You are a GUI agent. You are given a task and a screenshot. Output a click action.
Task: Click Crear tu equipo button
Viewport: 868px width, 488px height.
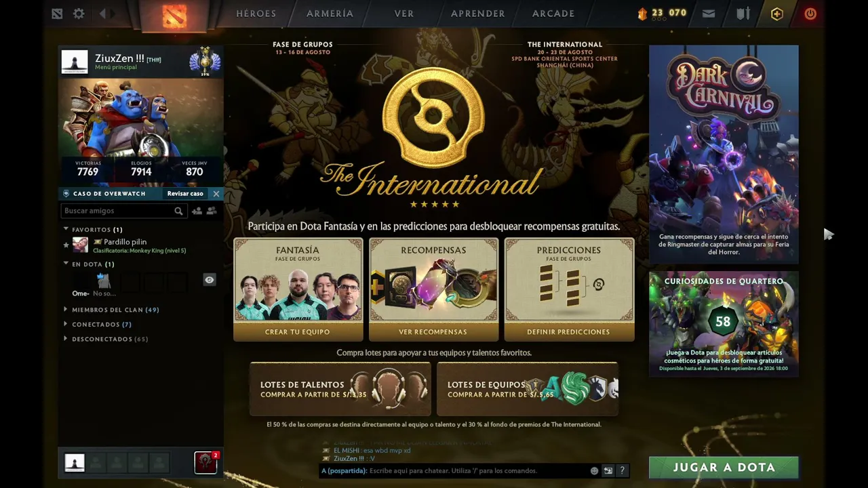pyautogui.click(x=298, y=332)
